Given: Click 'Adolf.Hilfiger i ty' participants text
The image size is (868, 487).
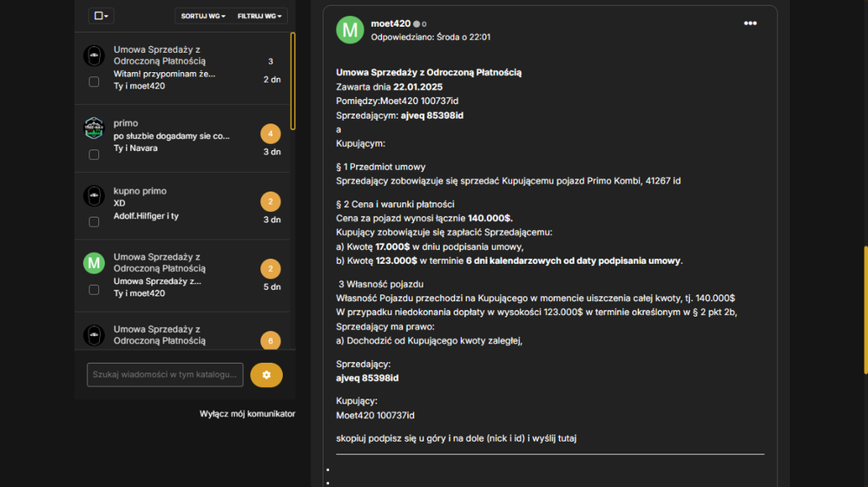Looking at the screenshot, I should [146, 216].
